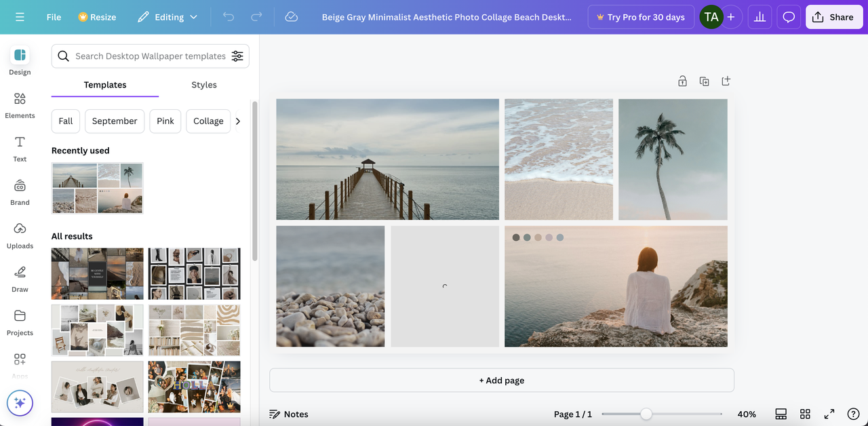Click the Resize crown button
The height and width of the screenshot is (426, 868).
pyautogui.click(x=97, y=17)
